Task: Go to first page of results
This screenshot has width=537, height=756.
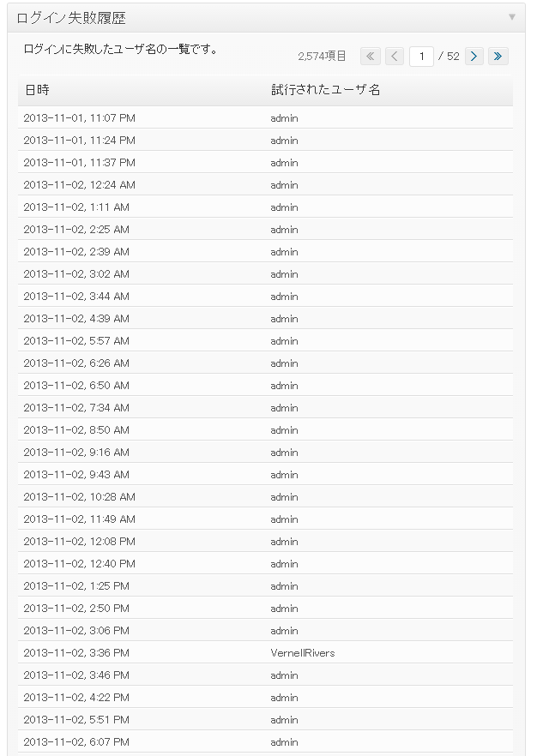Action: [x=370, y=57]
